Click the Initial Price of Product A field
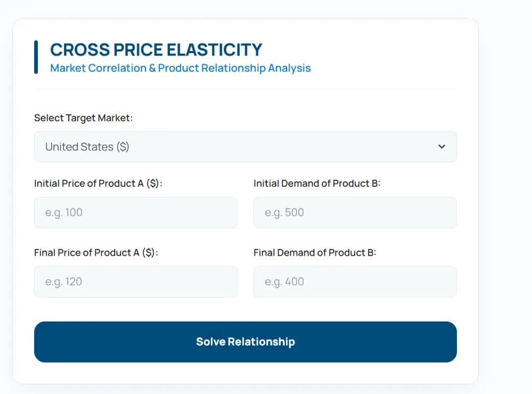532x394 pixels. pyautogui.click(x=136, y=212)
